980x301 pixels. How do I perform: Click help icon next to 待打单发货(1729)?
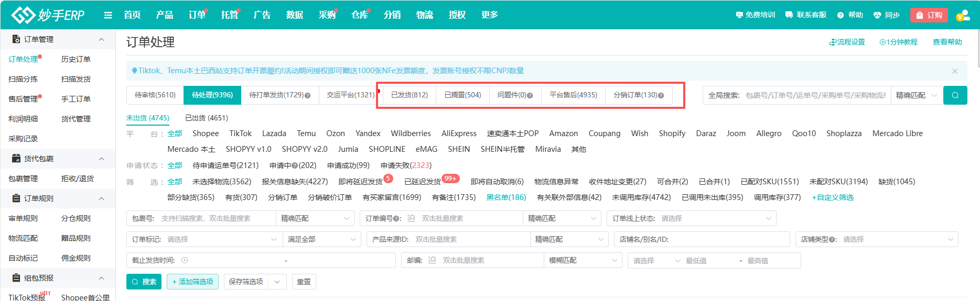pos(308,95)
